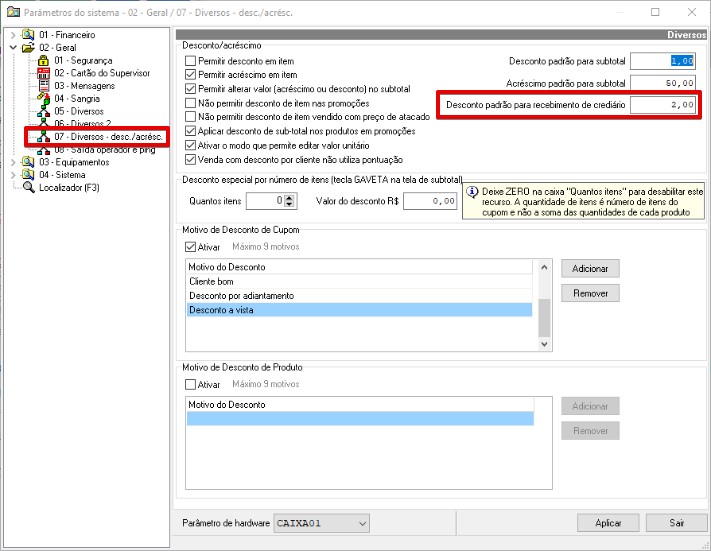Select 01 - Financeiro in the tree
Image resolution: width=711 pixels, height=551 pixels.
tap(67, 34)
